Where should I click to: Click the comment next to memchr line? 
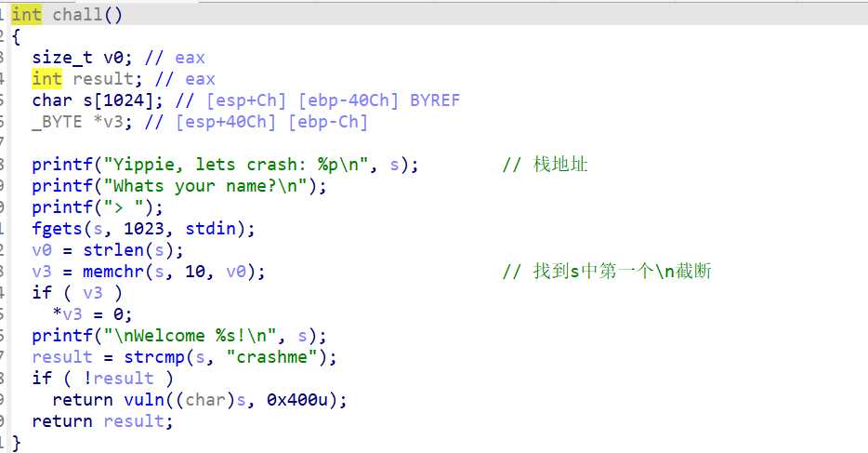tap(607, 272)
